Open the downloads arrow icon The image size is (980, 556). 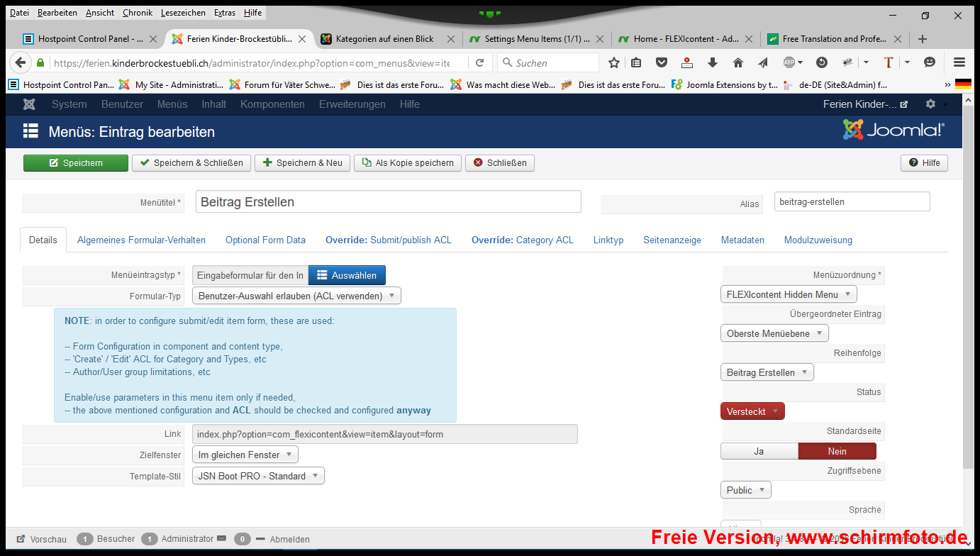[713, 62]
